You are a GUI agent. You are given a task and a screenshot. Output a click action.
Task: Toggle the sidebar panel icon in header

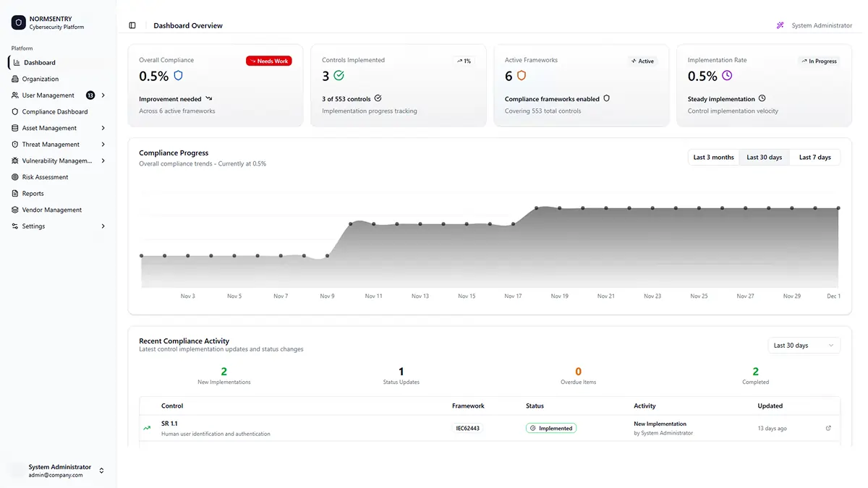point(132,25)
